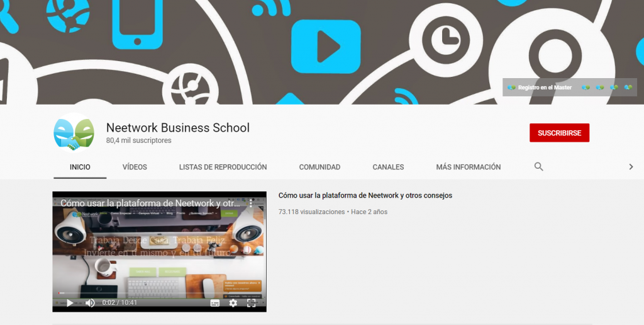Open the last banner link icon
The height and width of the screenshot is (325, 644).
pyautogui.click(x=628, y=87)
